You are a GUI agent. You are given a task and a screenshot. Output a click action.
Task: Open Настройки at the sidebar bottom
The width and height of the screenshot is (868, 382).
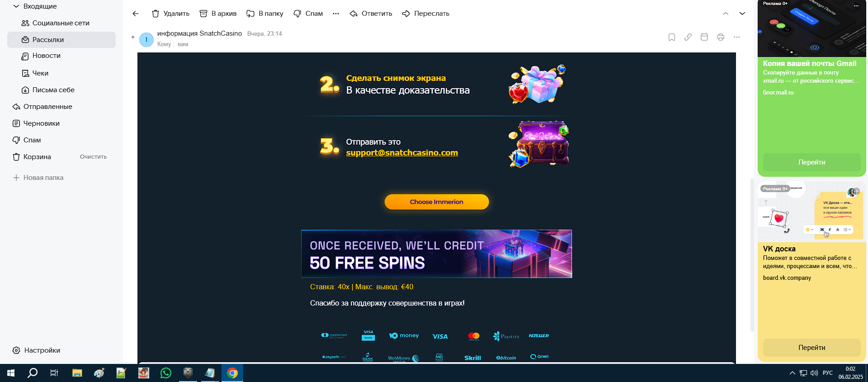point(36,350)
